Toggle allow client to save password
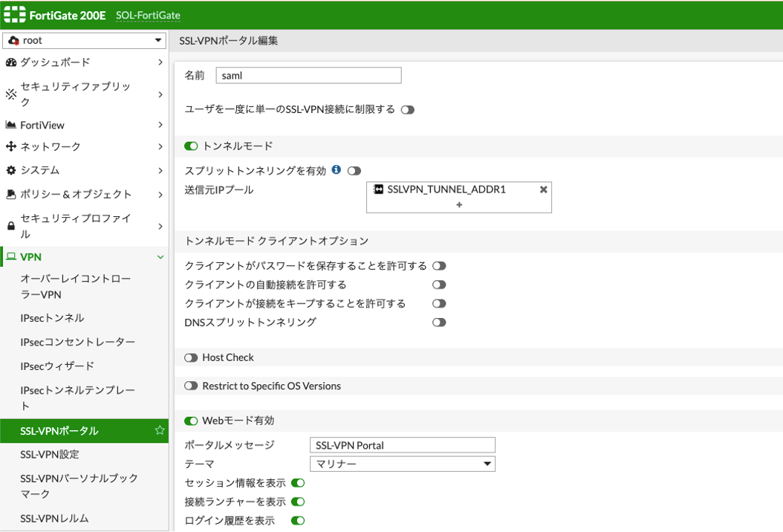Viewport: 783px width, 532px height. [439, 266]
